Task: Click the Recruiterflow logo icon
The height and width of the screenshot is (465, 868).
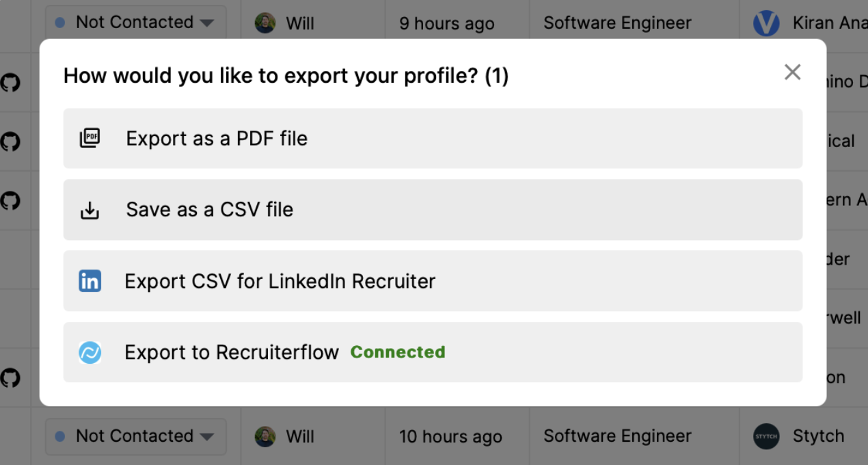Action: pos(90,352)
